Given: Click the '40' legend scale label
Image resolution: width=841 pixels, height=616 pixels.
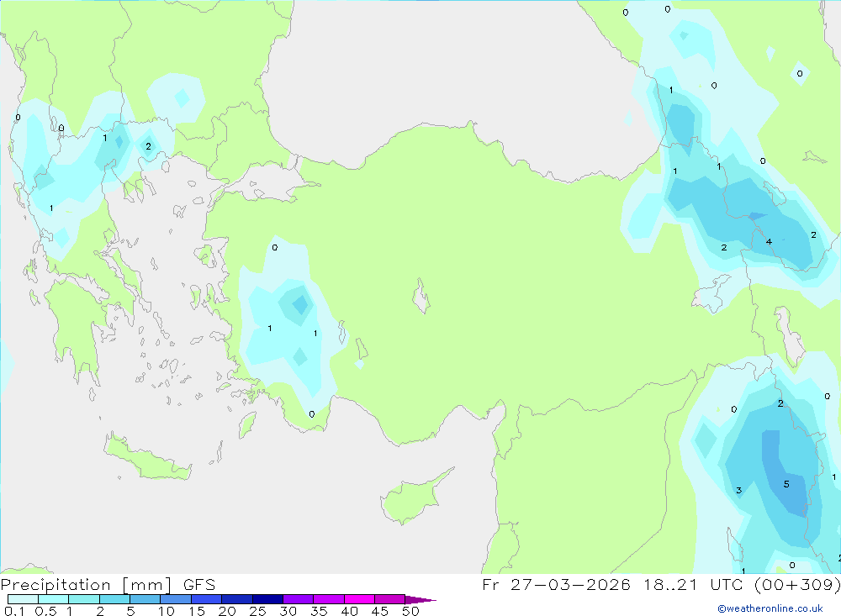Looking at the screenshot, I should click(349, 611).
